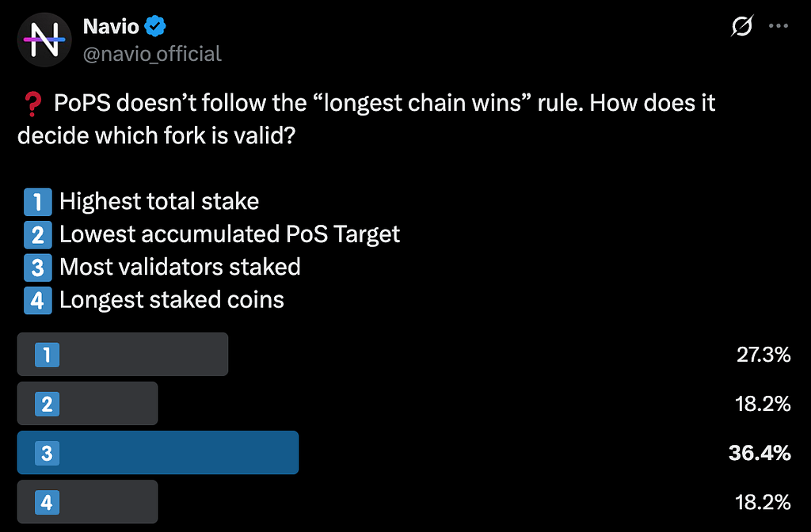Click the 36.4% result percentage
This screenshot has height=532, width=811.
click(760, 453)
